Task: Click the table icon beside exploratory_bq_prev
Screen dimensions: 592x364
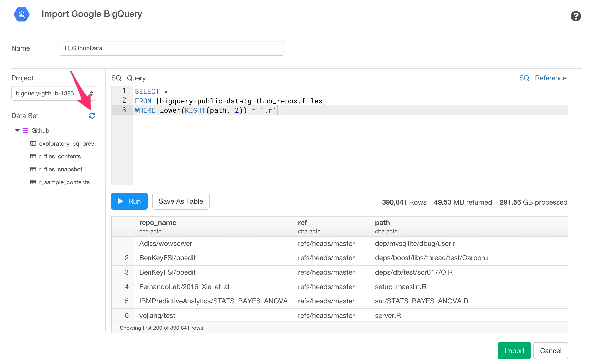Action: coord(33,143)
